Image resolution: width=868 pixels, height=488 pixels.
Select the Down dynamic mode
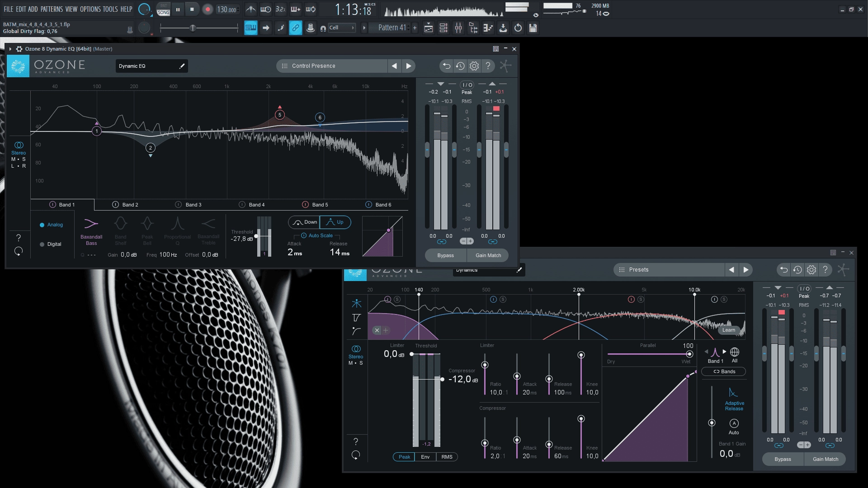point(304,222)
